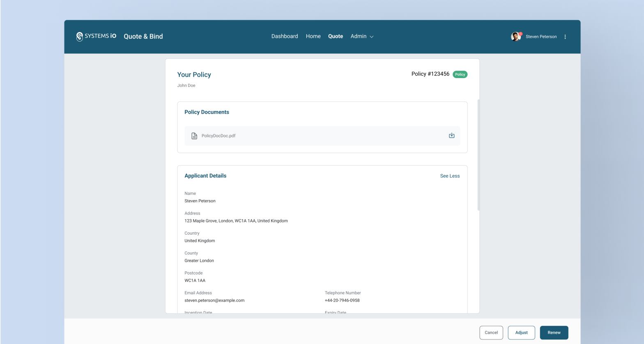
Task: Click the telephone number +44-20-7946-0958
Action: tap(342, 300)
